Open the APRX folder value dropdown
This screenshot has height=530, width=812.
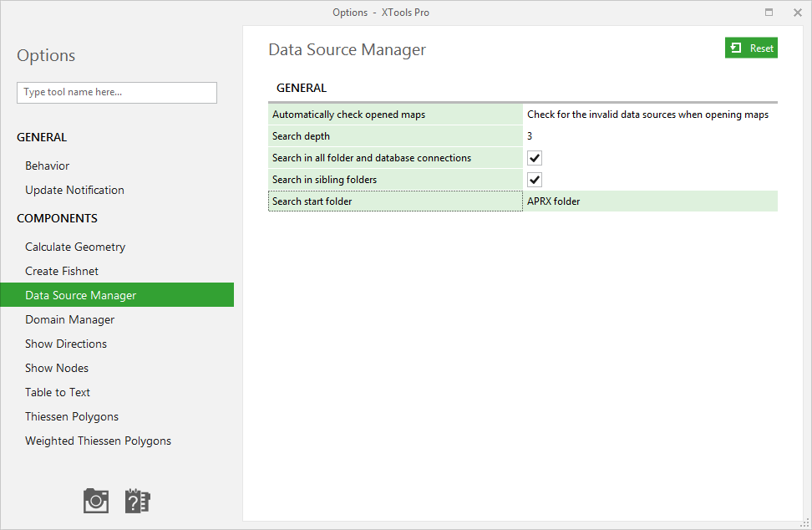650,201
